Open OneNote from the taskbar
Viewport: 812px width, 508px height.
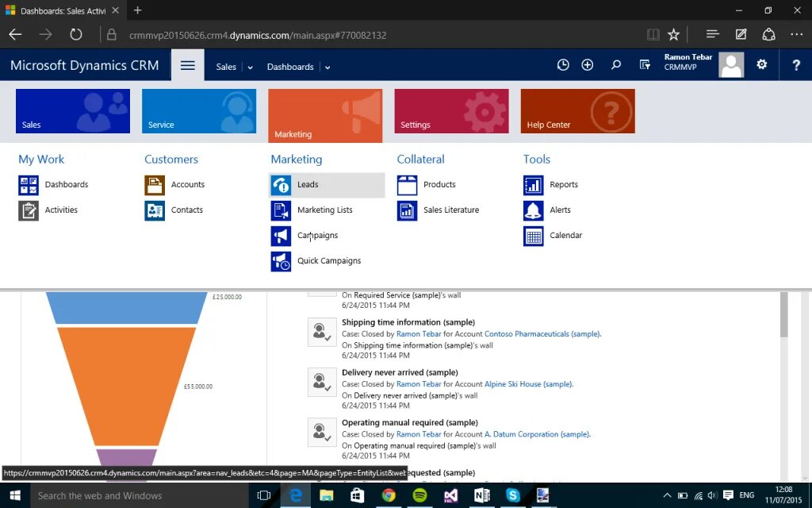click(x=481, y=495)
